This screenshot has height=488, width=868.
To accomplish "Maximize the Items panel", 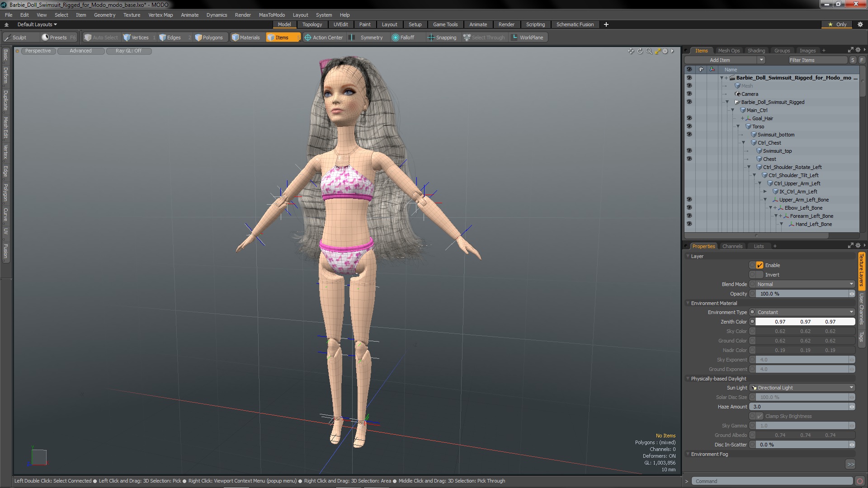I will point(850,50).
